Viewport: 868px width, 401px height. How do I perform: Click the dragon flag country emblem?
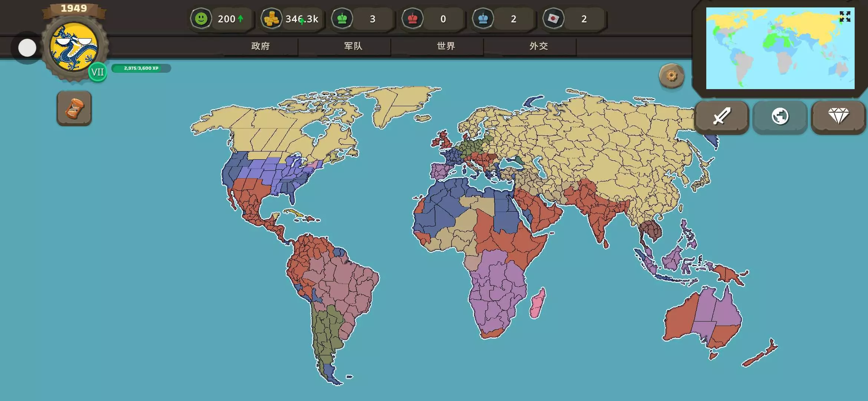[74, 47]
